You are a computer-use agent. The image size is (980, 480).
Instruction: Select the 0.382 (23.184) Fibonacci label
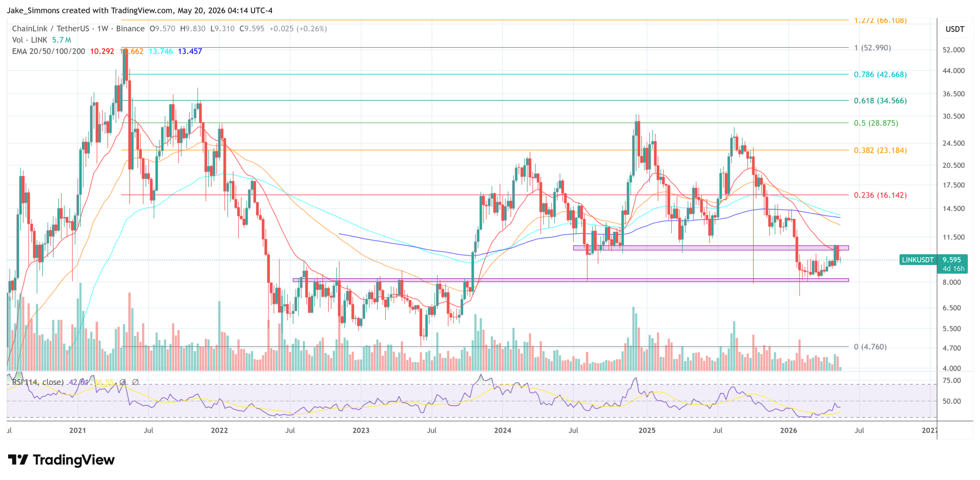pyautogui.click(x=880, y=150)
